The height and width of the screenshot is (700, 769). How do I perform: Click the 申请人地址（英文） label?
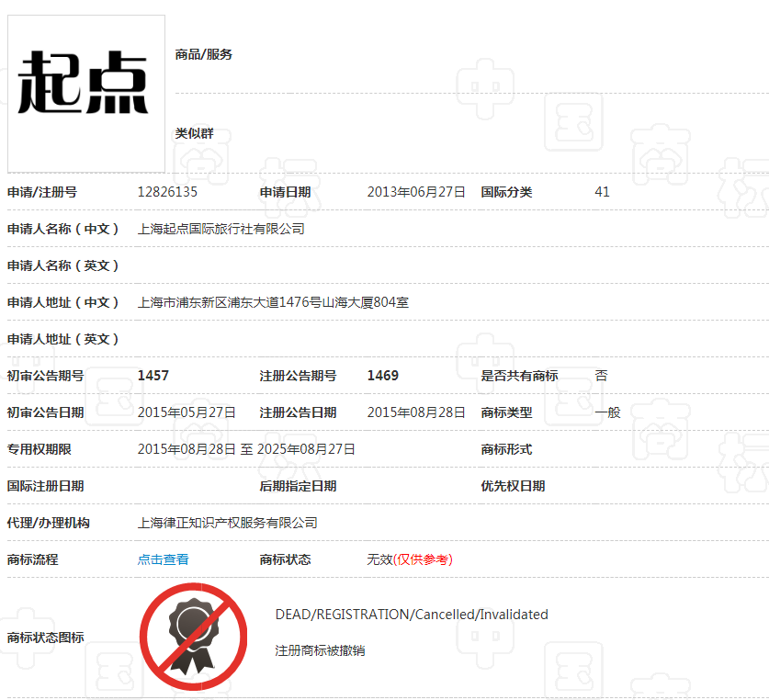(x=63, y=340)
